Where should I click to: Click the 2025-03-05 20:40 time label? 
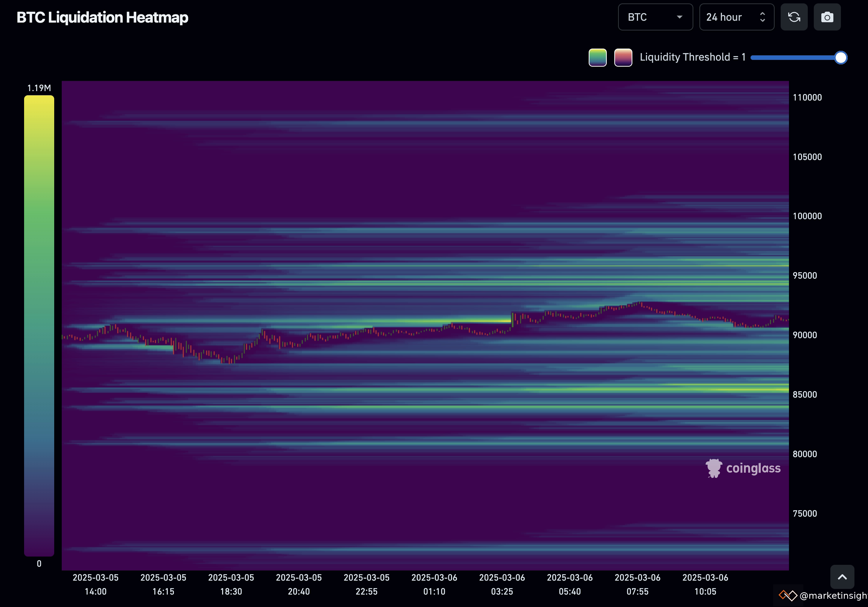pos(298,585)
